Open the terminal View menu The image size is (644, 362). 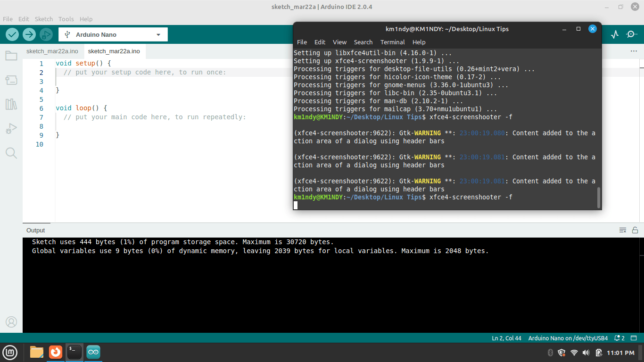click(x=339, y=42)
